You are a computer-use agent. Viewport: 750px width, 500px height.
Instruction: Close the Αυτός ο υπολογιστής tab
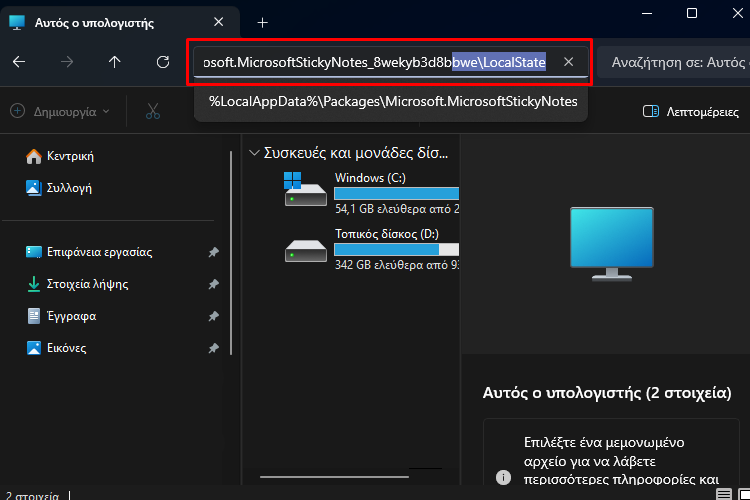coord(219,22)
